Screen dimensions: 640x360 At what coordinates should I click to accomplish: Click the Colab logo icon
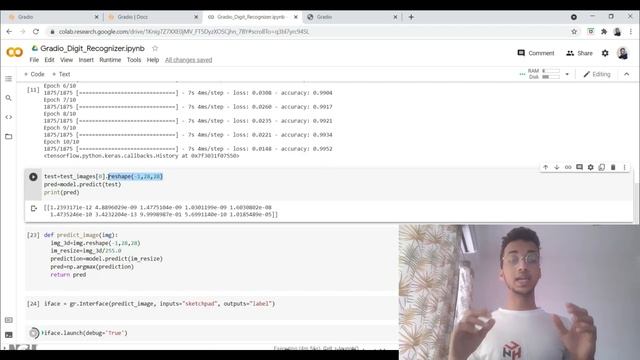(15, 52)
